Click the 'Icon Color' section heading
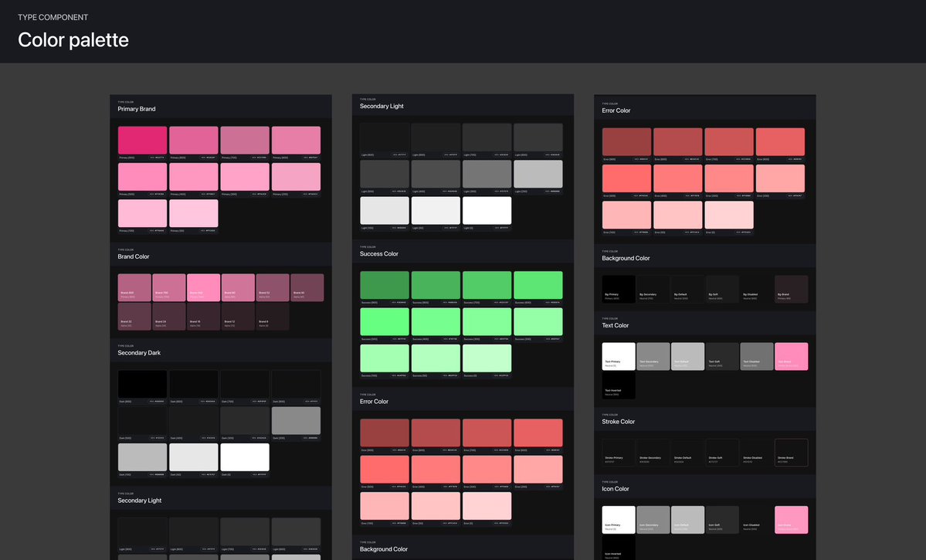Image resolution: width=926 pixels, height=560 pixels. (616, 489)
